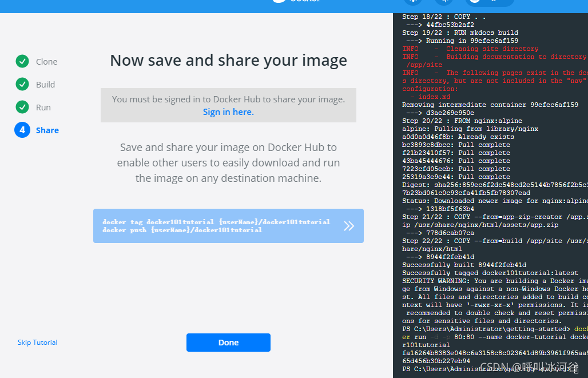Go to the Run step label
Image resolution: width=588 pixels, height=378 pixels.
43,108
